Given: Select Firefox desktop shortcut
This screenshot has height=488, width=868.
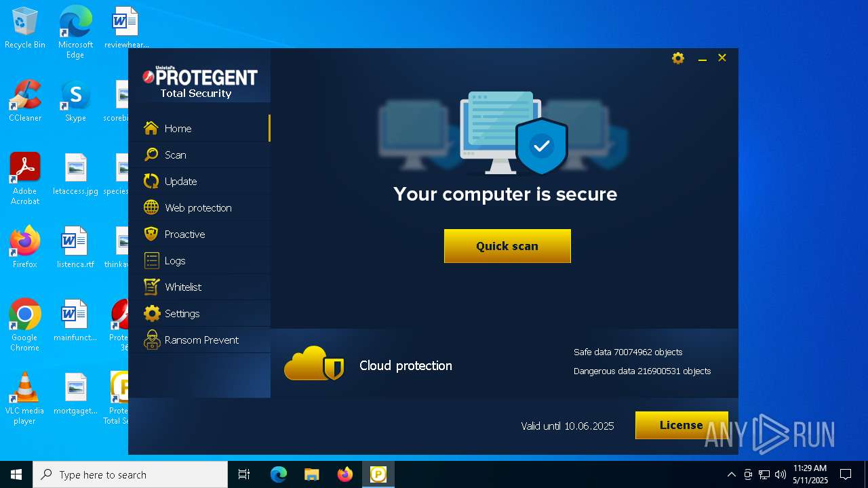Looking at the screenshot, I should pyautogui.click(x=25, y=248).
